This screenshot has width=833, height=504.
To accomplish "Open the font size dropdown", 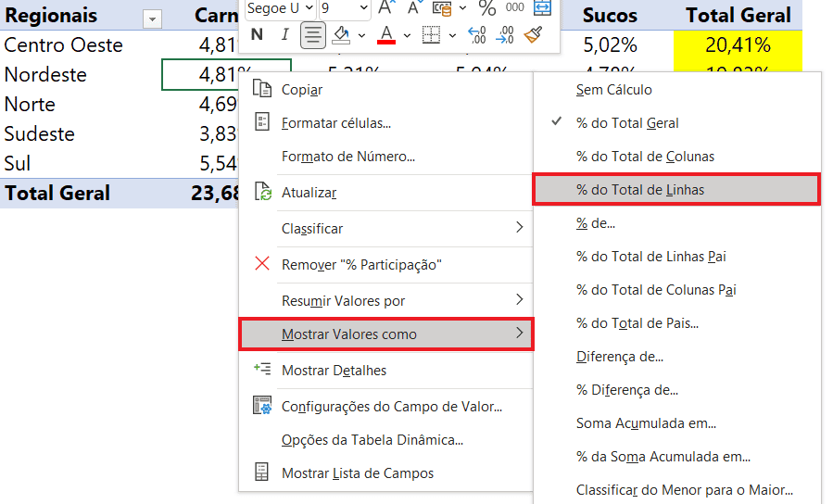I will (362, 8).
